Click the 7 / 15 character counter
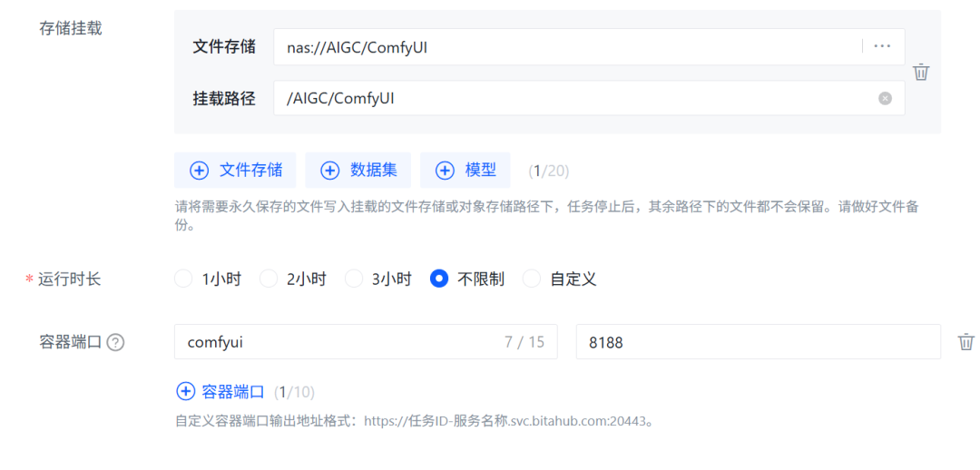Viewport: 980px width, 470px height. 524,342
